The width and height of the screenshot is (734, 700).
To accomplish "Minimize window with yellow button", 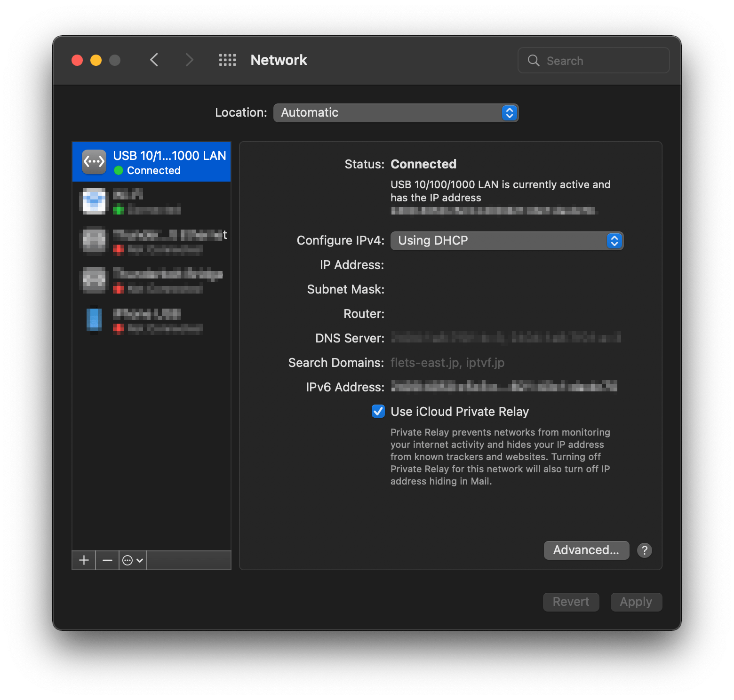I will pyautogui.click(x=96, y=60).
